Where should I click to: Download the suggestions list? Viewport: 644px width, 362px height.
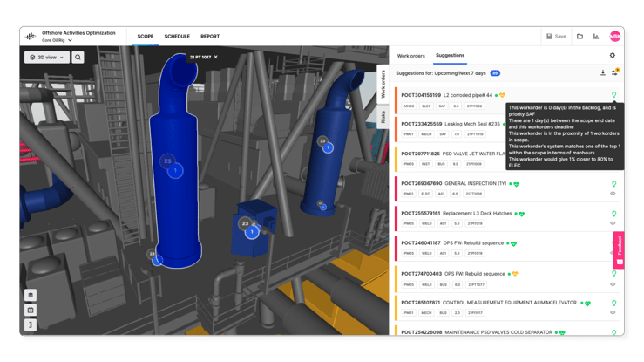pyautogui.click(x=602, y=73)
